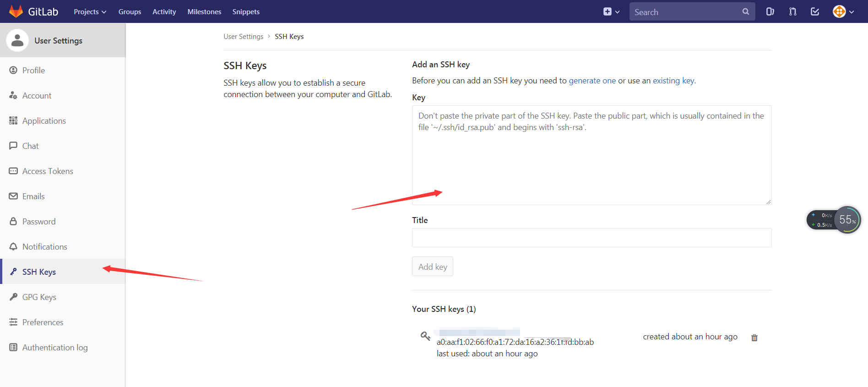The image size is (868, 387).
Task: Click the User Settings sidebar header
Action: (x=63, y=40)
